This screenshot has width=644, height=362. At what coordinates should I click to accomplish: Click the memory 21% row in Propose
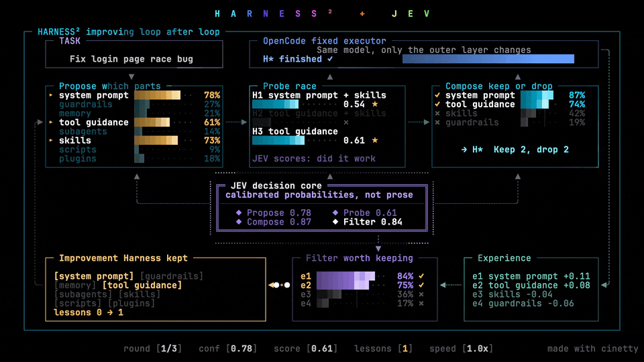tap(140, 113)
